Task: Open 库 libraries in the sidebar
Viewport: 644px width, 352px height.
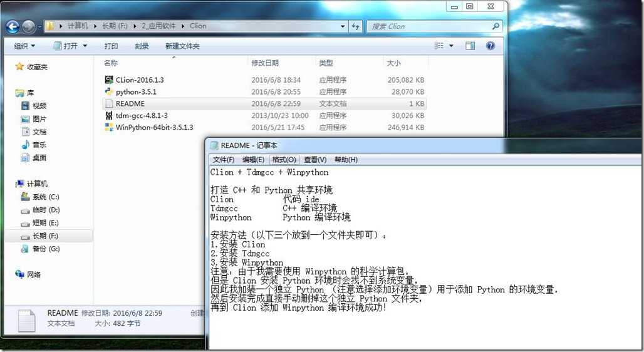Action: click(31, 93)
